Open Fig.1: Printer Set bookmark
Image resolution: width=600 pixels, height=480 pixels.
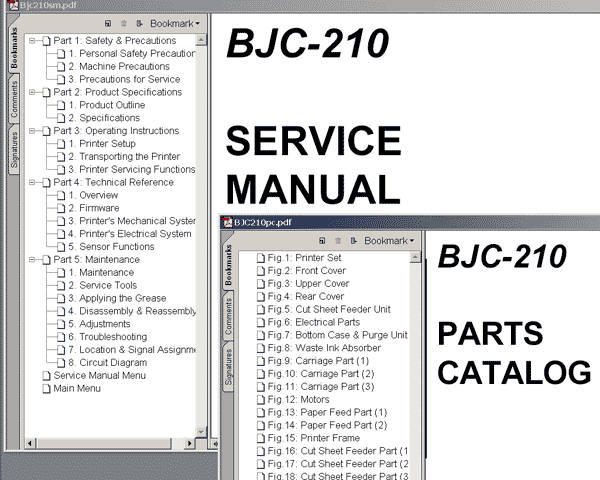[x=304, y=258]
